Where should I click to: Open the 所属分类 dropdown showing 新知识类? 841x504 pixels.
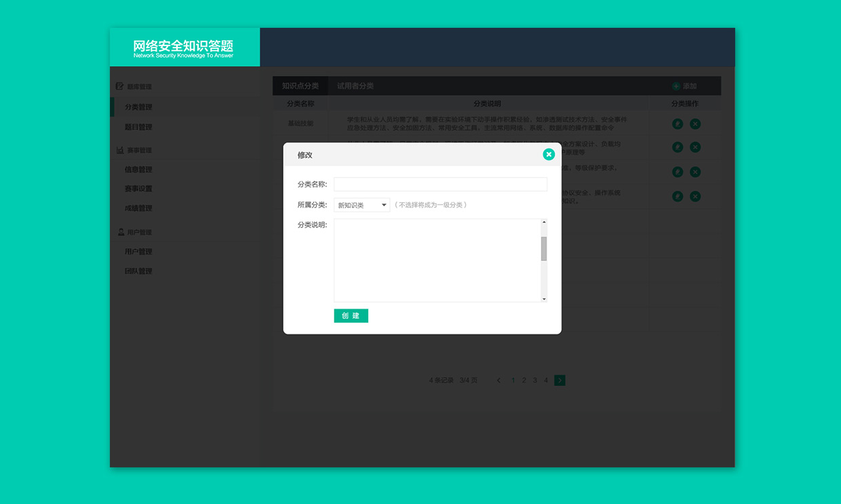(x=361, y=205)
